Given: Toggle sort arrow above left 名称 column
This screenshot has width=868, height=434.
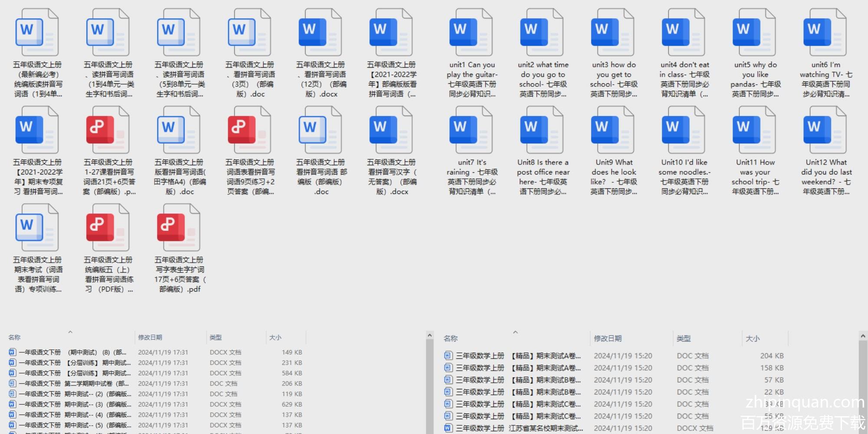Looking at the screenshot, I should 70,332.
